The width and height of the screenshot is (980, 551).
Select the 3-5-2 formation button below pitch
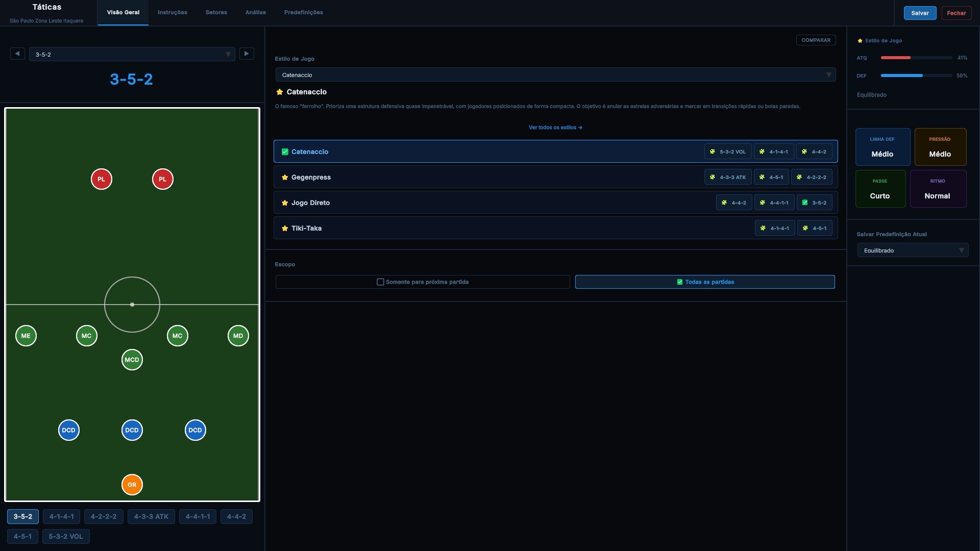[23, 516]
